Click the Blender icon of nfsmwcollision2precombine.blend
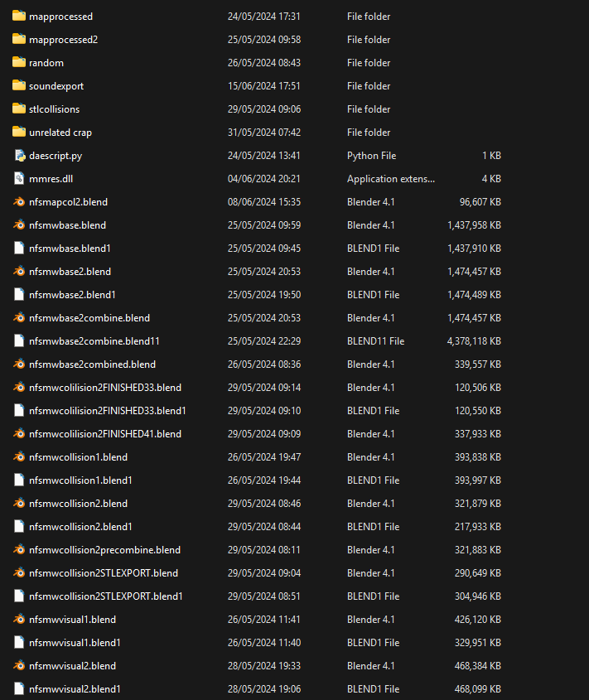 (x=19, y=550)
